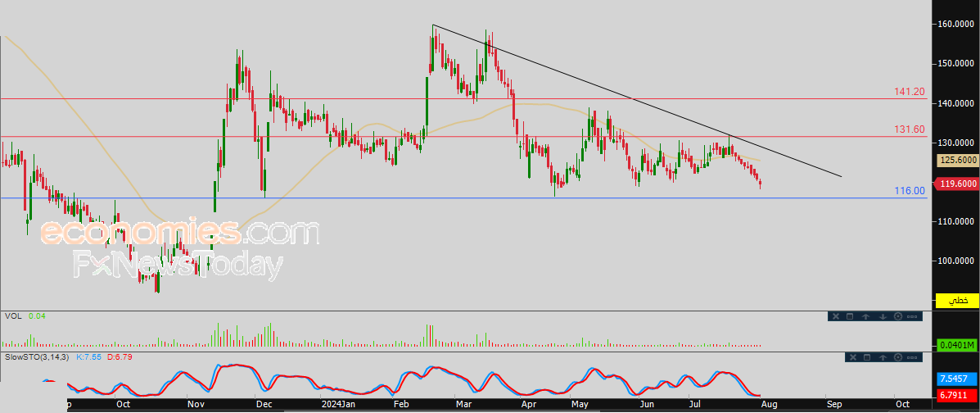Click the 150.0000 price axis label
This screenshot has height=413, width=980.
point(955,63)
